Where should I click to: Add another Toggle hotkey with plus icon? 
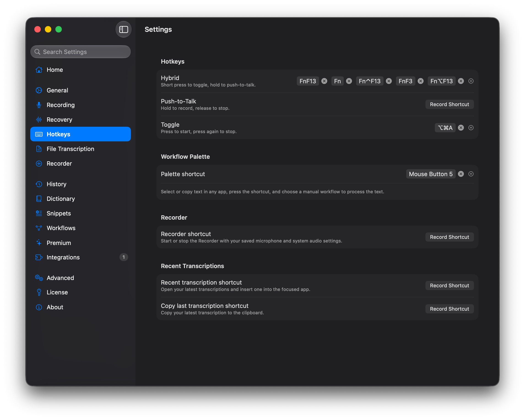pos(471,128)
